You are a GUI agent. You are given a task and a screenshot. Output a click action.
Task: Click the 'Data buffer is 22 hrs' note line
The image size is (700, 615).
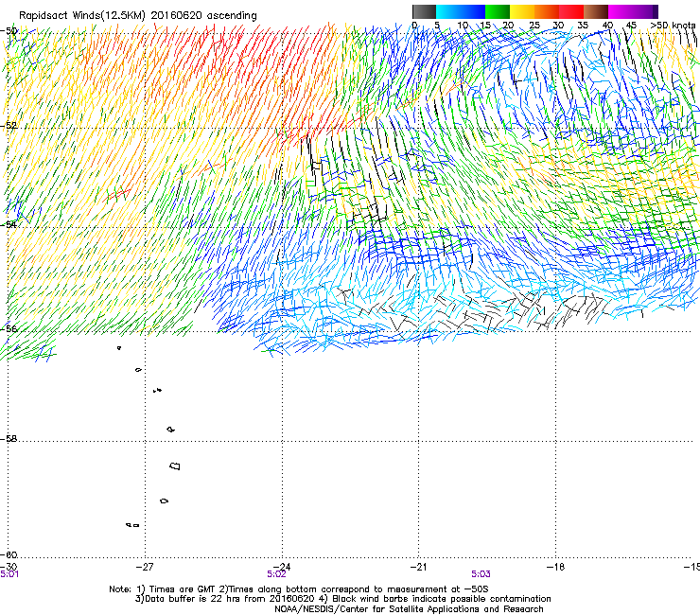coord(342,599)
